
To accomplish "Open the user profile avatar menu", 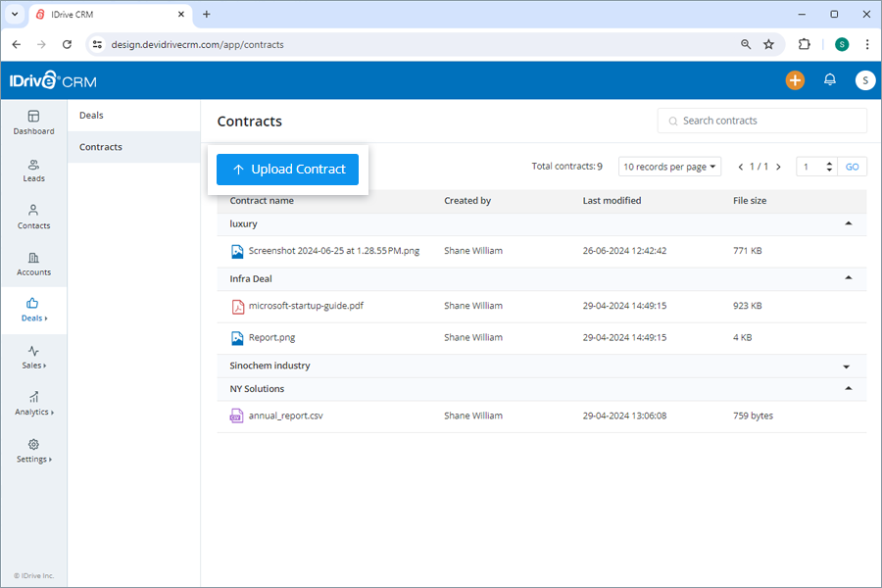I will 864,80.
